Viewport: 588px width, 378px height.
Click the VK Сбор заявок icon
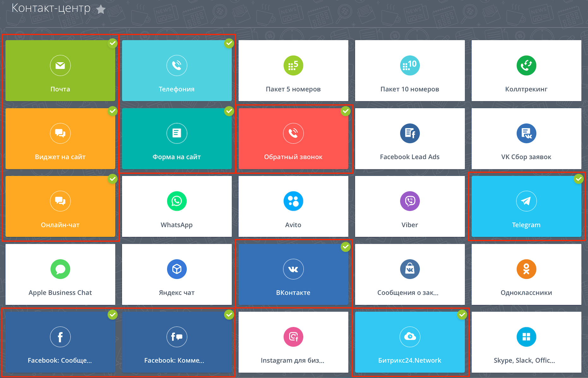pos(526,133)
